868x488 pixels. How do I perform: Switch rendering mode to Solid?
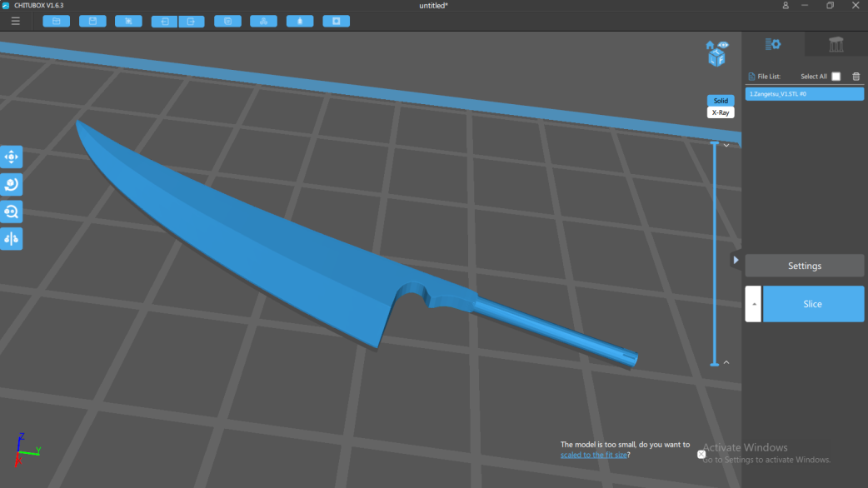pyautogui.click(x=721, y=101)
